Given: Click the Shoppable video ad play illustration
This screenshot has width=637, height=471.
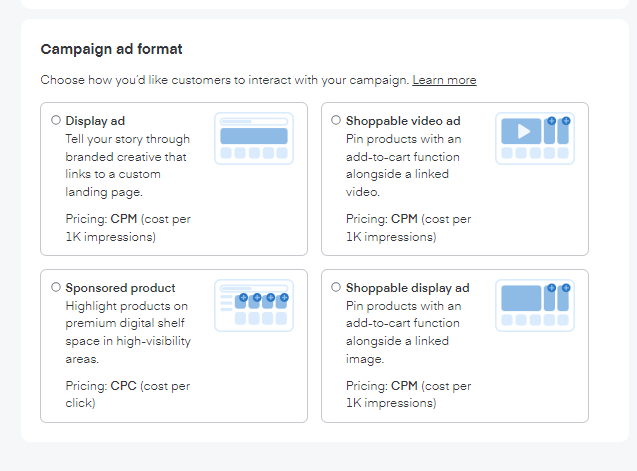Looking at the screenshot, I should click(x=534, y=138).
